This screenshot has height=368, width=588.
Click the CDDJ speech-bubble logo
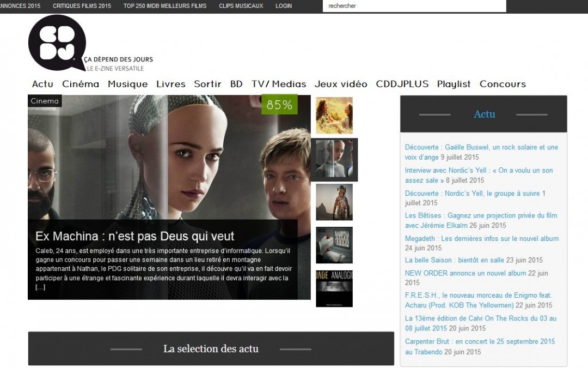click(57, 43)
